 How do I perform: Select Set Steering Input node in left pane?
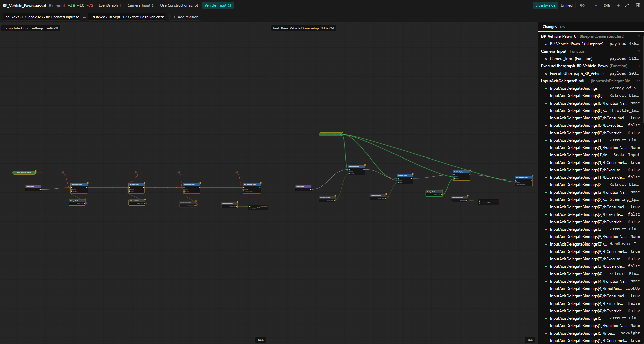192,188
